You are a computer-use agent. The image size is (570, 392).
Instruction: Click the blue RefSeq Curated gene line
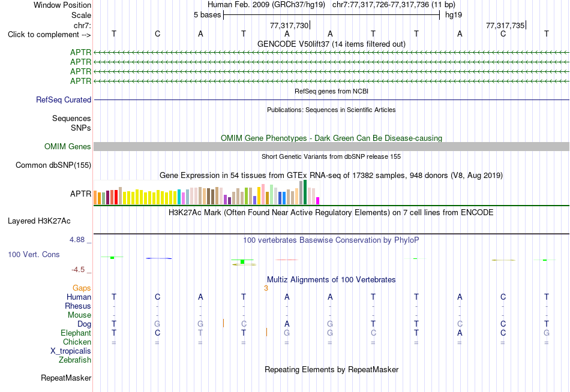click(x=331, y=99)
